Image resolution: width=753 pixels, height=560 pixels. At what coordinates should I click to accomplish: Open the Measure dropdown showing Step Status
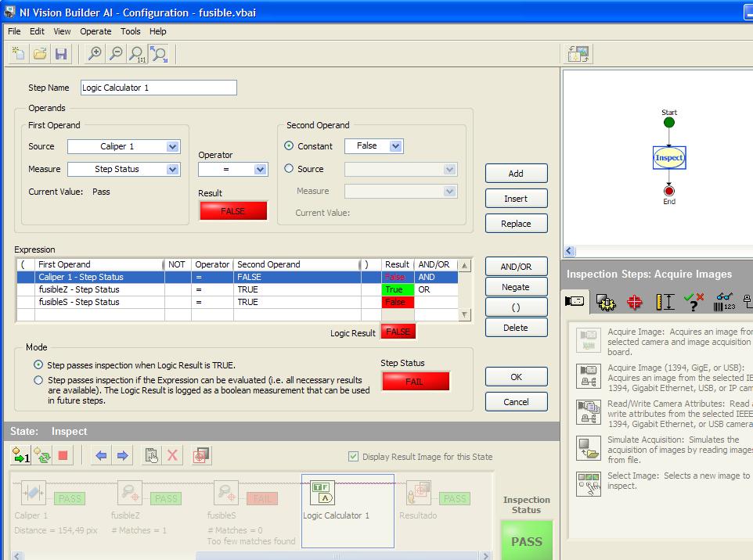[x=124, y=169]
